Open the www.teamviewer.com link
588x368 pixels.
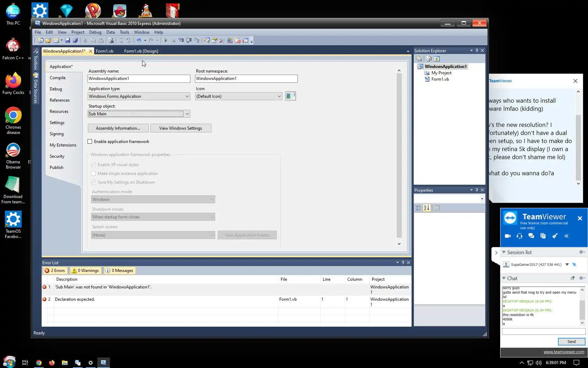point(564,352)
